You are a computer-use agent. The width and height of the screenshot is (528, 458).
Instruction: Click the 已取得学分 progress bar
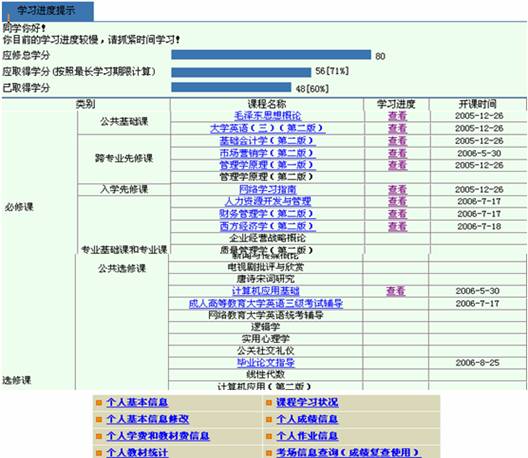click(231, 87)
